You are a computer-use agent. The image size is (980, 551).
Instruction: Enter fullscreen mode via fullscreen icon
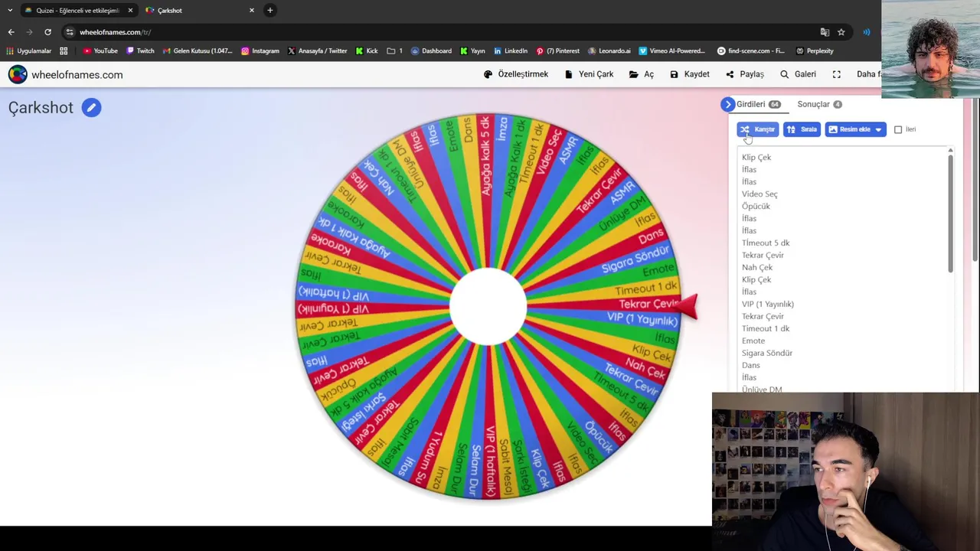[x=836, y=74]
